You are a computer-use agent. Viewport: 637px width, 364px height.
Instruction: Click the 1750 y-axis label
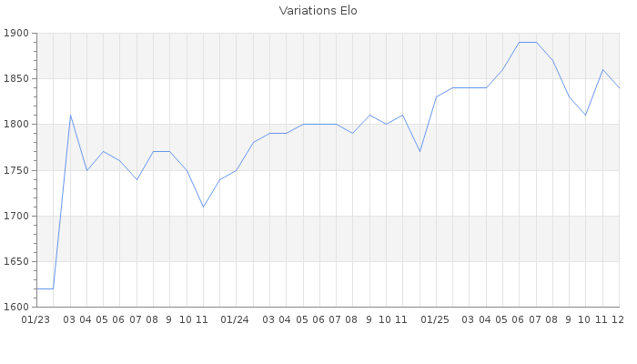16,170
